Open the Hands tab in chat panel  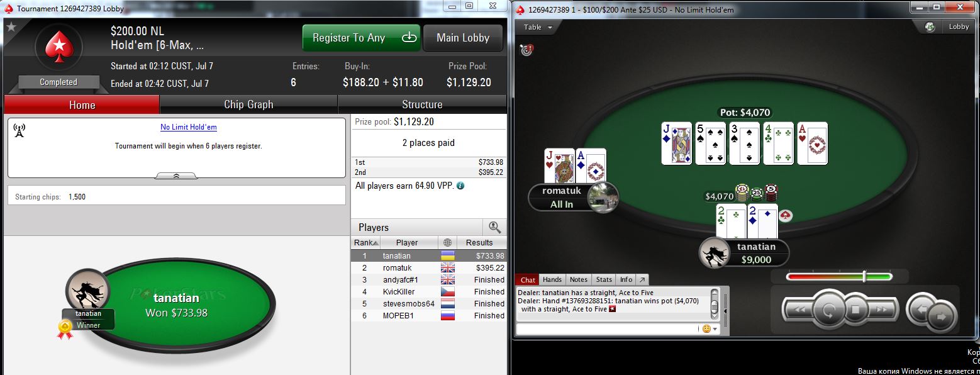[x=552, y=279]
